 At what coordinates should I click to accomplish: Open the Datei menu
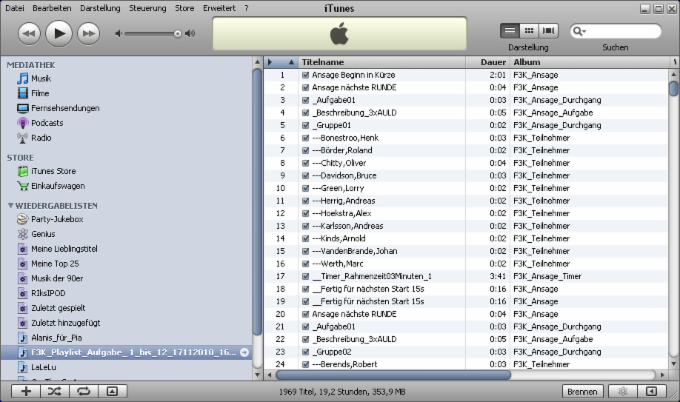click(15, 8)
